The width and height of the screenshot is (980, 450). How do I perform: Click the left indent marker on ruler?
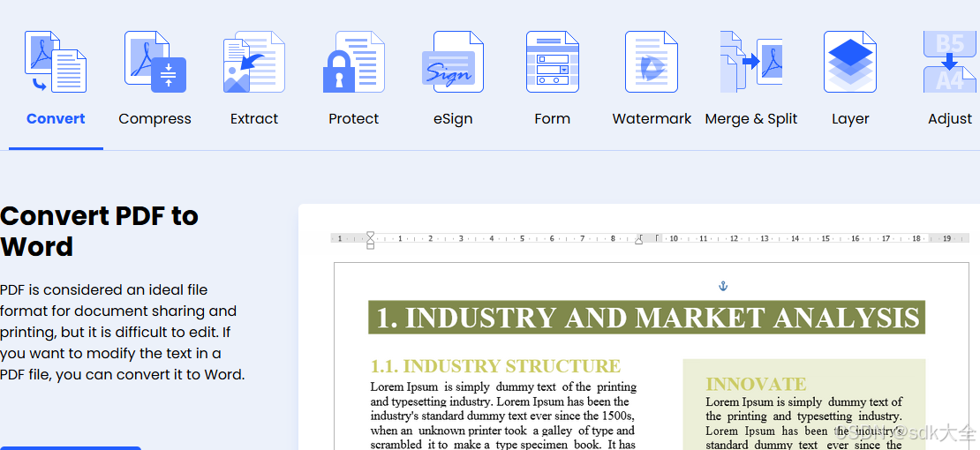[370, 240]
